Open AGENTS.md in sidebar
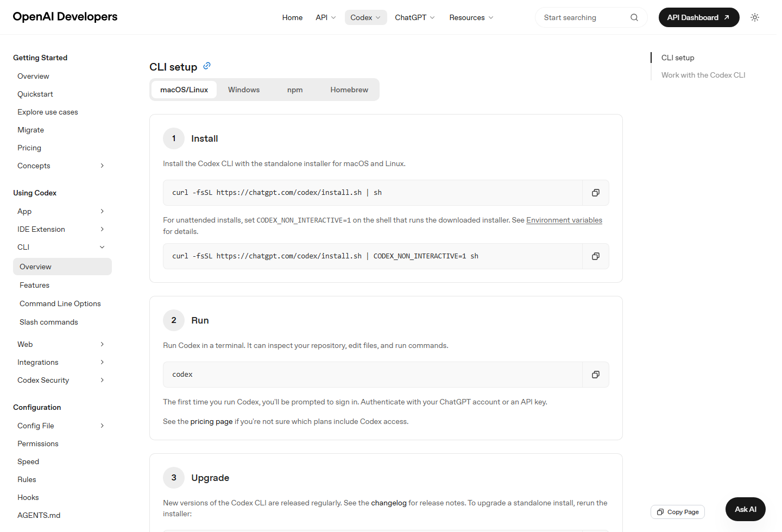The image size is (782, 532). 39,515
